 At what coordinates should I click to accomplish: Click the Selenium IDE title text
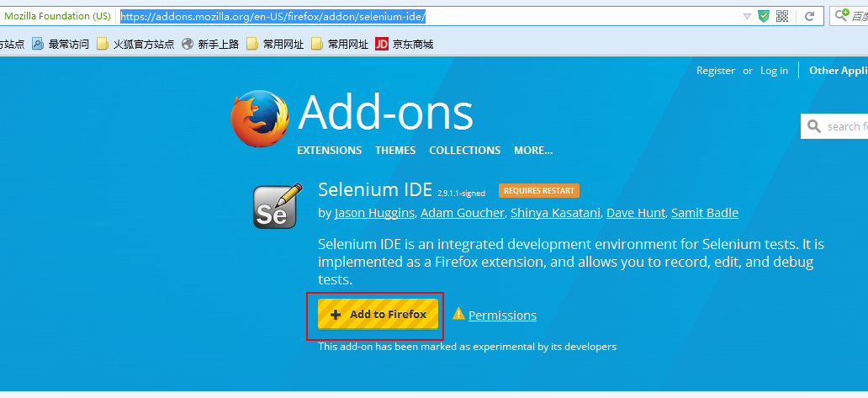click(x=375, y=189)
